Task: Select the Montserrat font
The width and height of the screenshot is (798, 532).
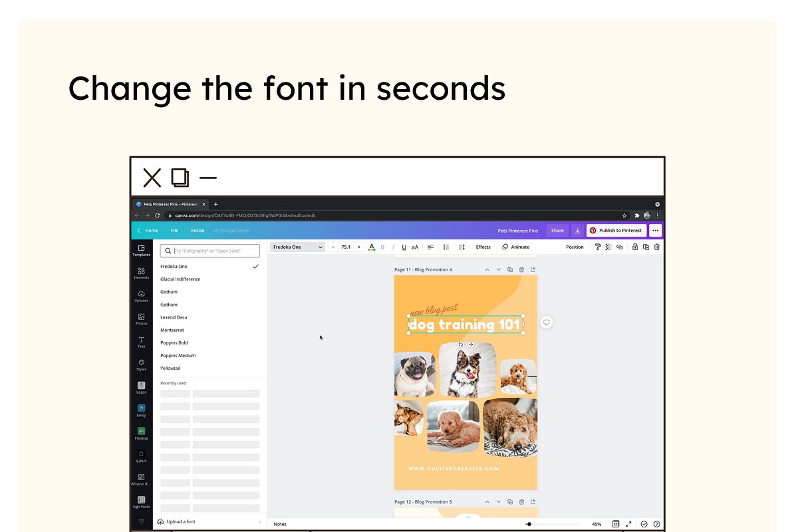Action: 172,330
